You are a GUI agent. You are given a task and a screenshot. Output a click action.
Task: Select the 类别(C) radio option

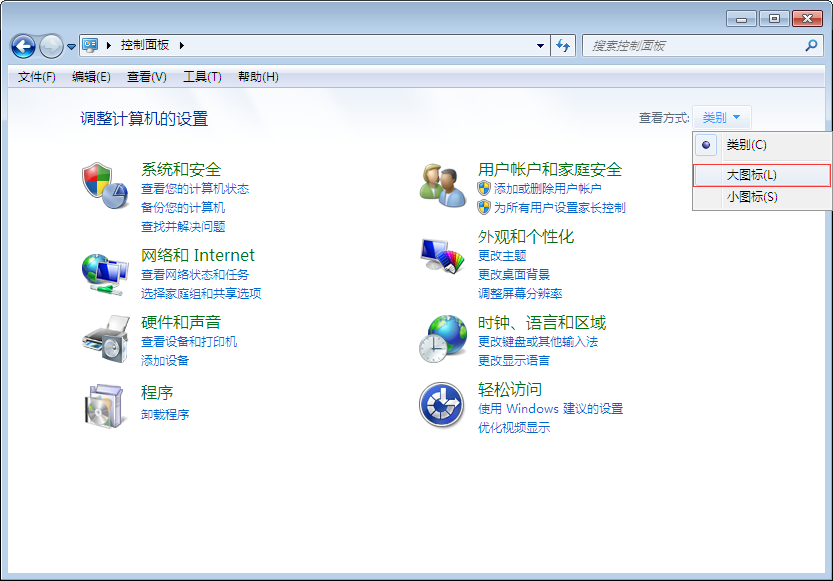706,145
